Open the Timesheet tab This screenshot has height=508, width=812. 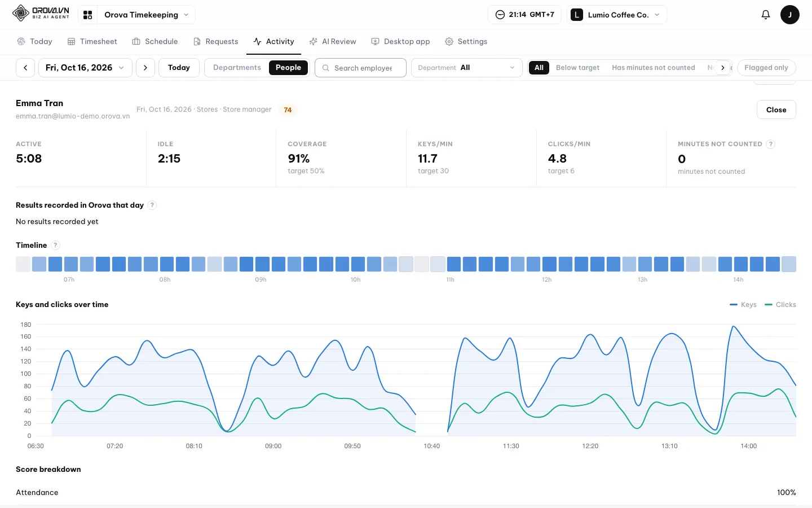click(92, 42)
